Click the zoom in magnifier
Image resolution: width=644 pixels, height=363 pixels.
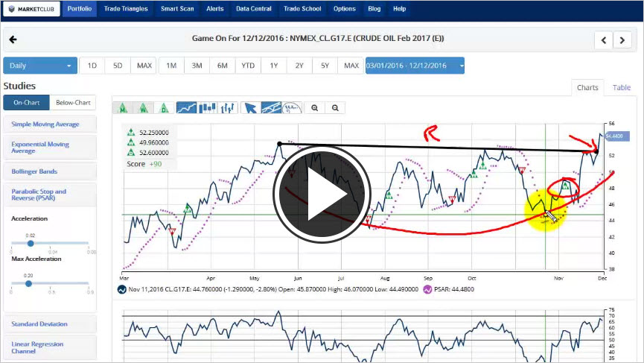coord(315,108)
